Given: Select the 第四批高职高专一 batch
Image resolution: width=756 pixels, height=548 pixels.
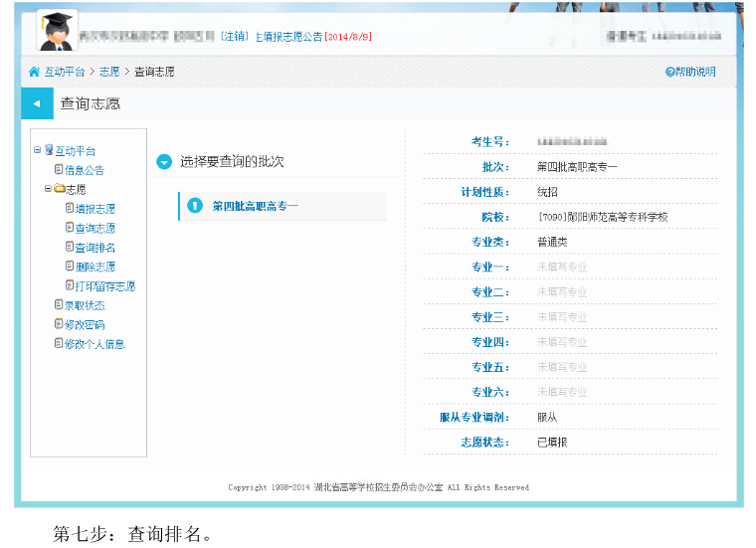Looking at the screenshot, I should click(x=256, y=206).
